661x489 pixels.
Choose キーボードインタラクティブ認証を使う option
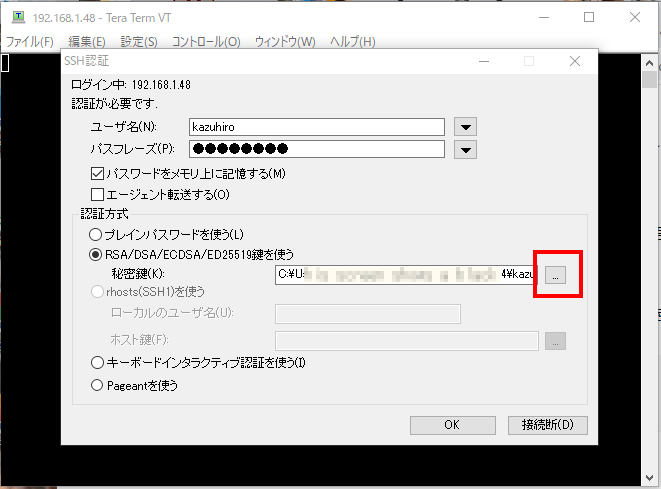click(97, 362)
